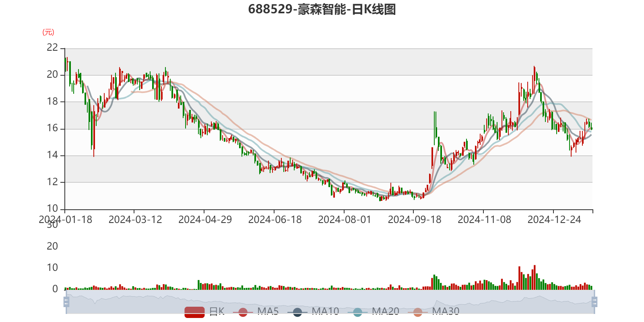The width and height of the screenshot is (644, 322).
Task: Click the (元) unit label
Action: pos(48,32)
